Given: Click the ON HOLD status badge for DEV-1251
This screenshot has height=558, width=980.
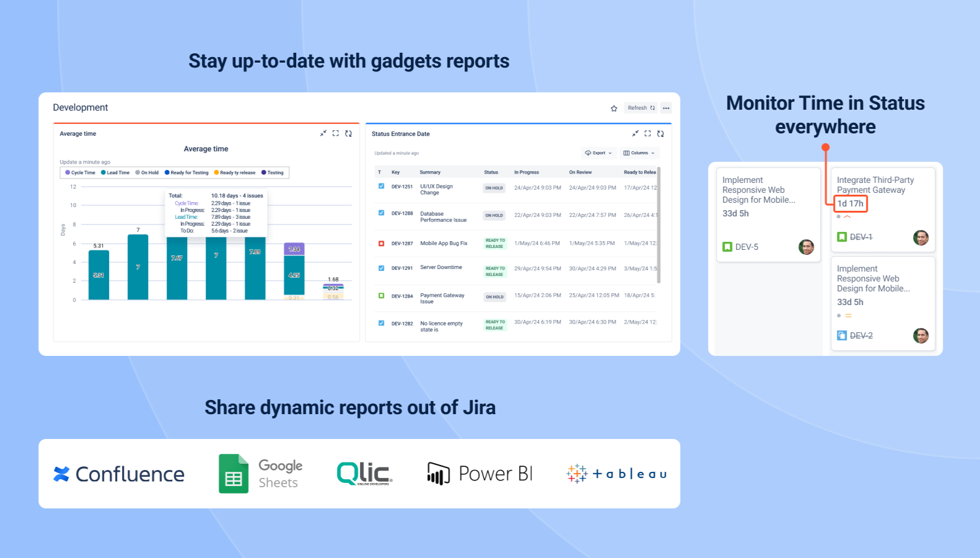Looking at the screenshot, I should click(x=494, y=188).
